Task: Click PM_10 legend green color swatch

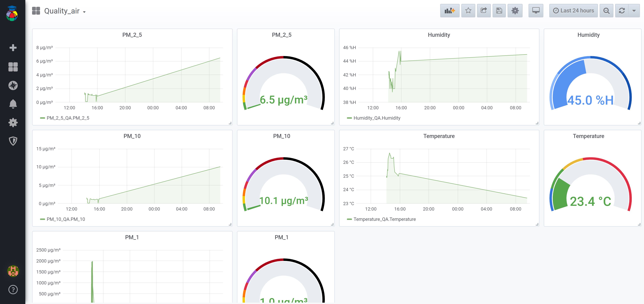Action: point(43,219)
